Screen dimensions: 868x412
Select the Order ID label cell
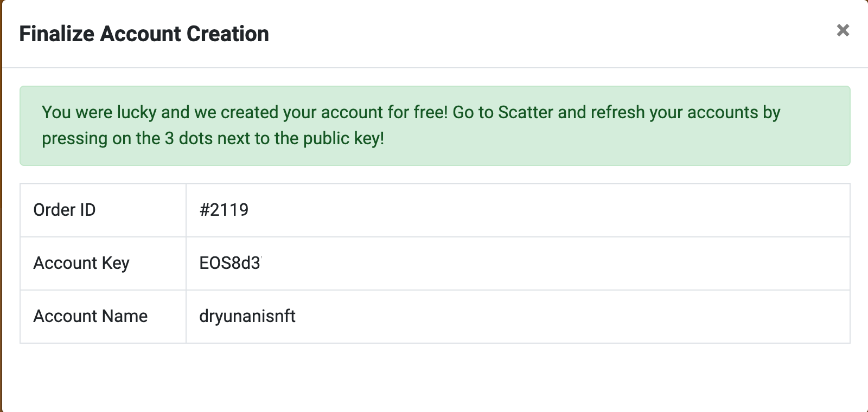(x=103, y=210)
